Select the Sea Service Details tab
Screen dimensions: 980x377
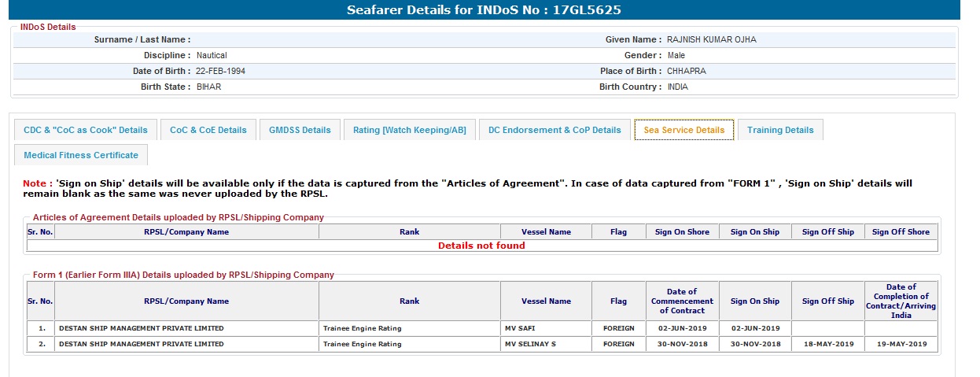point(683,130)
